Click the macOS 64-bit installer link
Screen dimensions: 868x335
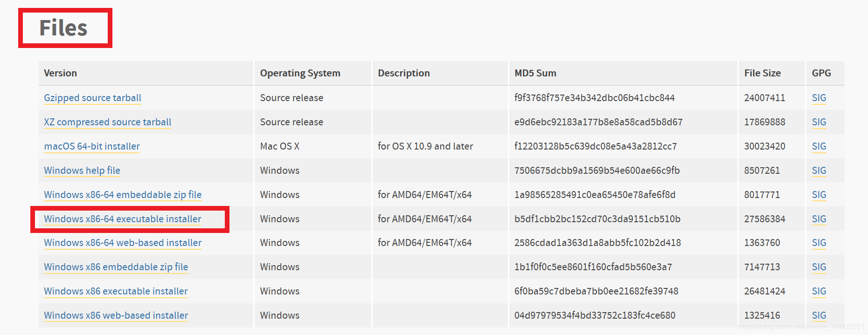[92, 146]
